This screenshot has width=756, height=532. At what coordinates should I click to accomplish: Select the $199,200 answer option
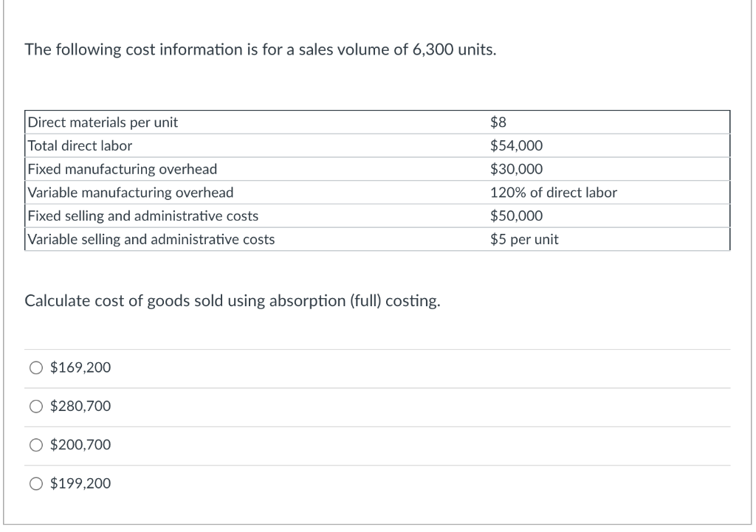80,483
